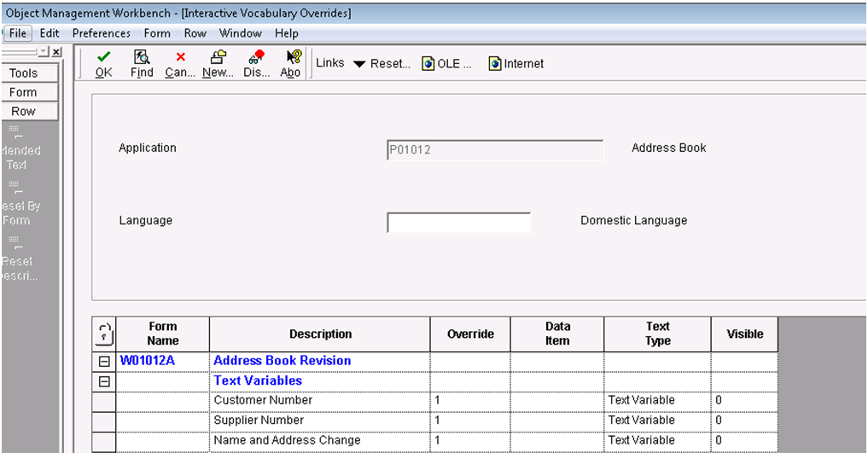Click the New toolbar icon
The width and height of the screenshot is (868, 453).
[218, 57]
